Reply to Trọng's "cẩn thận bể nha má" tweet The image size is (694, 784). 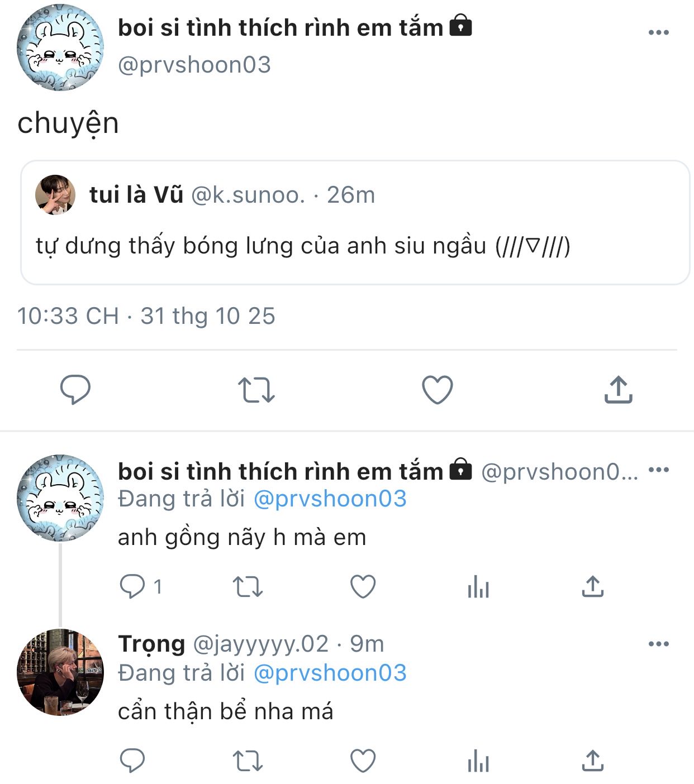(x=133, y=761)
